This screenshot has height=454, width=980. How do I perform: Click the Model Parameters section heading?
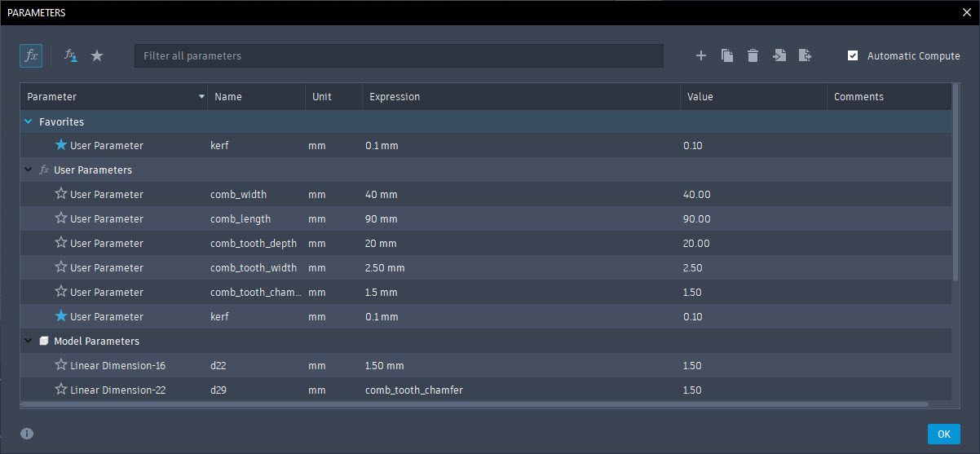(96, 342)
